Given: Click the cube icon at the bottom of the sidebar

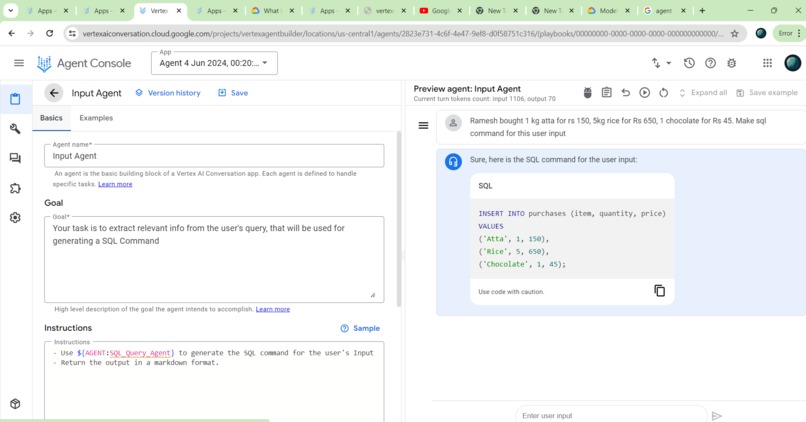Looking at the screenshot, I should (x=15, y=403).
